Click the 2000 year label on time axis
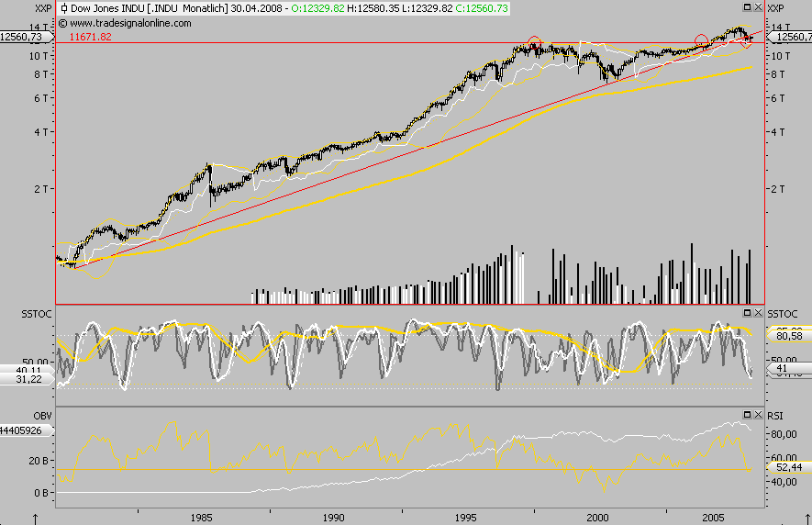 point(597,518)
